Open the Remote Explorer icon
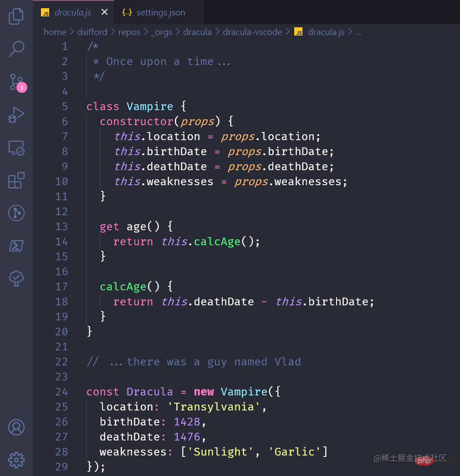Viewport: 460px width, 476px height. [x=16, y=148]
